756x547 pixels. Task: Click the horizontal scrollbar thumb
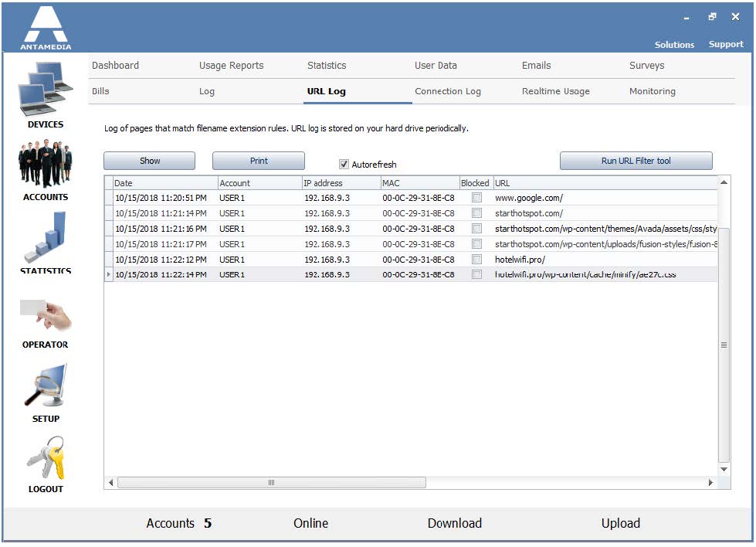click(272, 482)
